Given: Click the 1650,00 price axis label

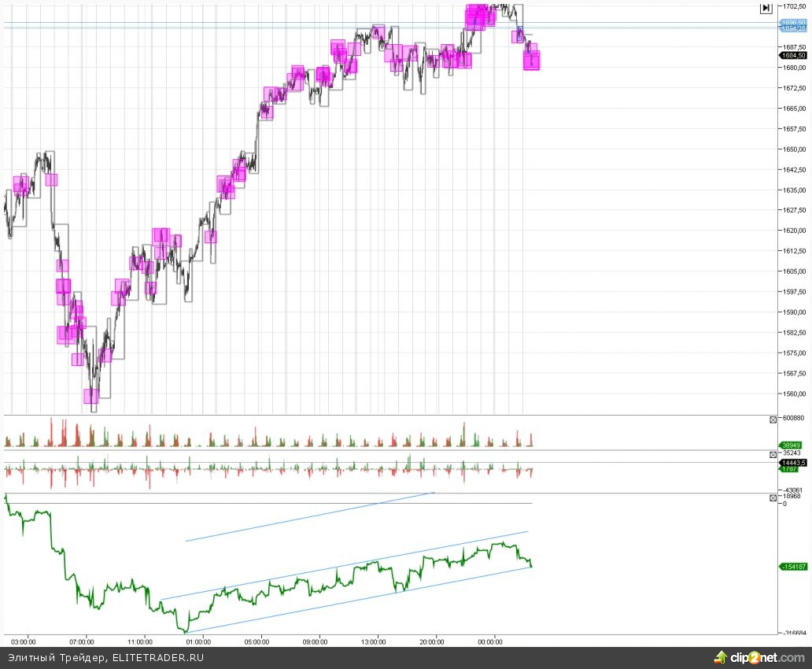Looking at the screenshot, I should (792, 150).
